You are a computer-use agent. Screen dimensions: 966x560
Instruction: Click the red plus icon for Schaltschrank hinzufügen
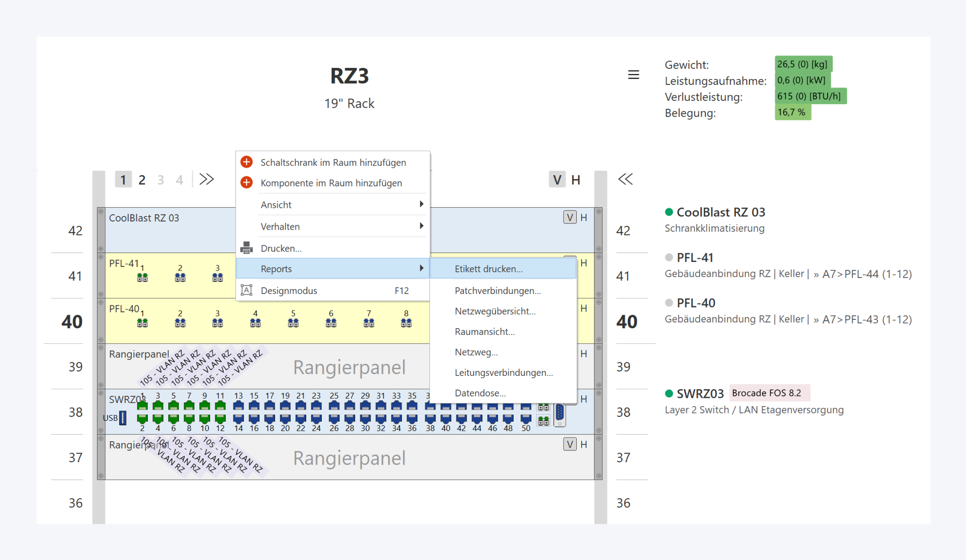coord(246,162)
